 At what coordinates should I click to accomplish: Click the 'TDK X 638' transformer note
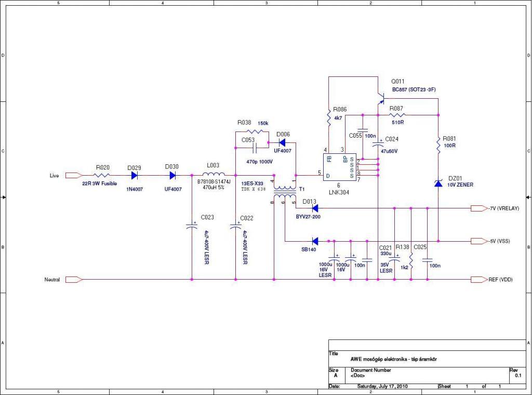[x=254, y=189]
